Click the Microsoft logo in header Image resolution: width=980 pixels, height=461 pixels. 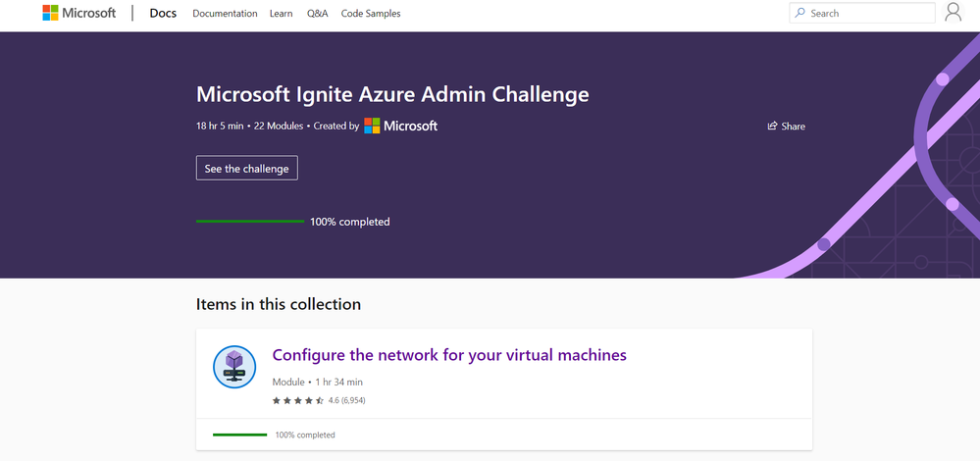tap(78, 13)
